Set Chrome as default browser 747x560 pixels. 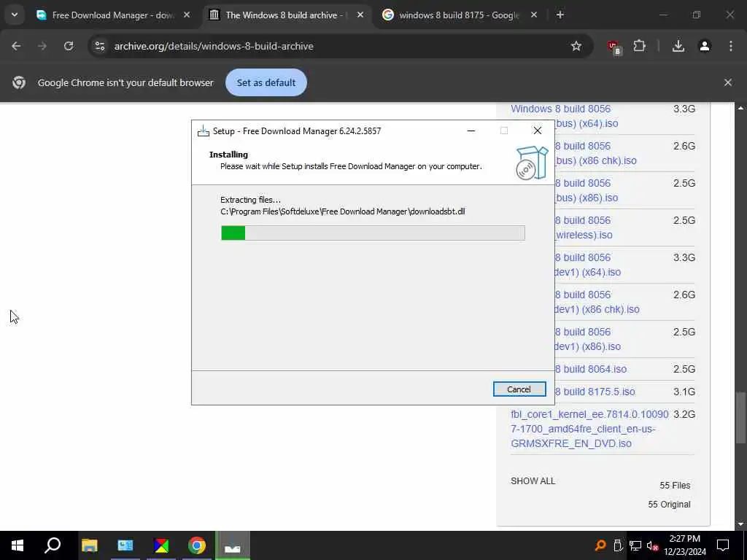(266, 82)
